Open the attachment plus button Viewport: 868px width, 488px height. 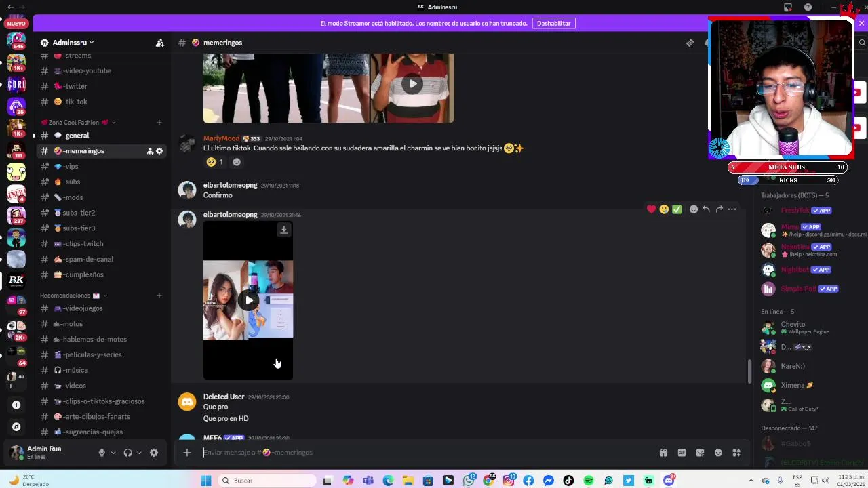[187, 453]
